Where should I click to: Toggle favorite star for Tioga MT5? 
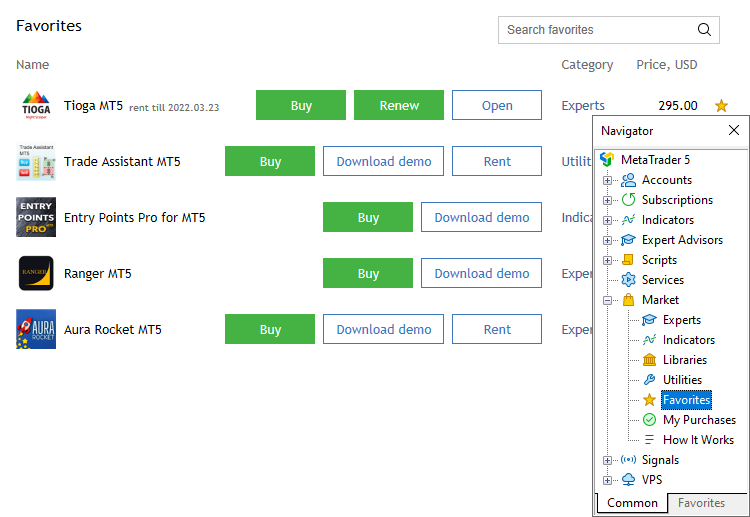(721, 105)
